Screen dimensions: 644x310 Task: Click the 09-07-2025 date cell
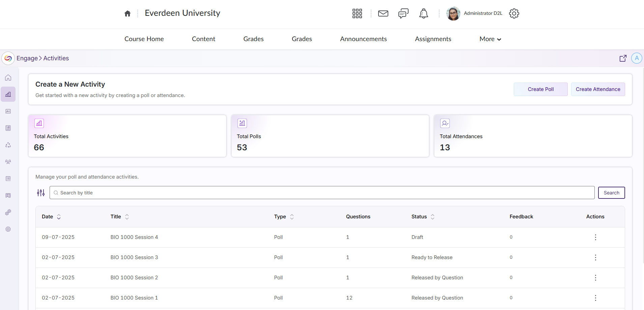58,237
